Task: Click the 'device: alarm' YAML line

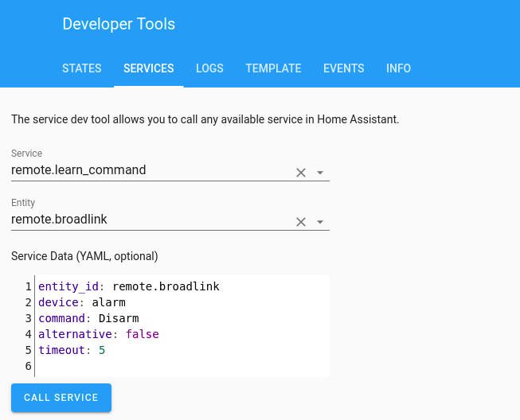Action: 82,302
